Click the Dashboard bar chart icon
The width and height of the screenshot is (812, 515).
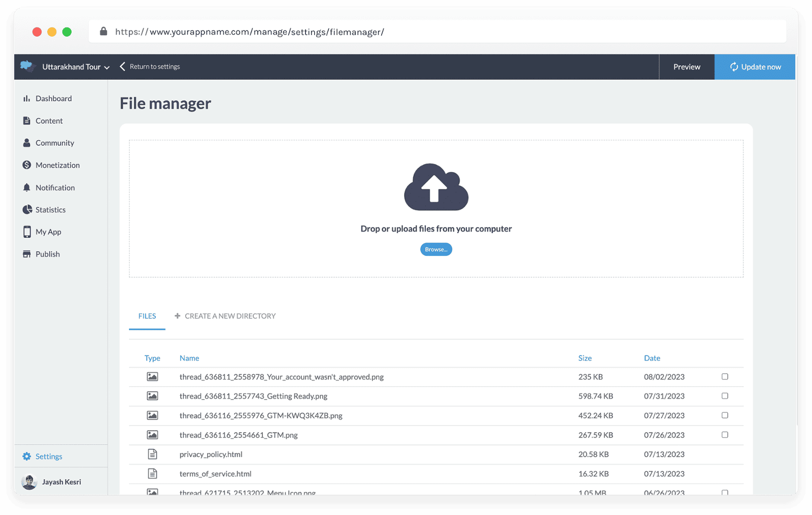click(x=26, y=99)
